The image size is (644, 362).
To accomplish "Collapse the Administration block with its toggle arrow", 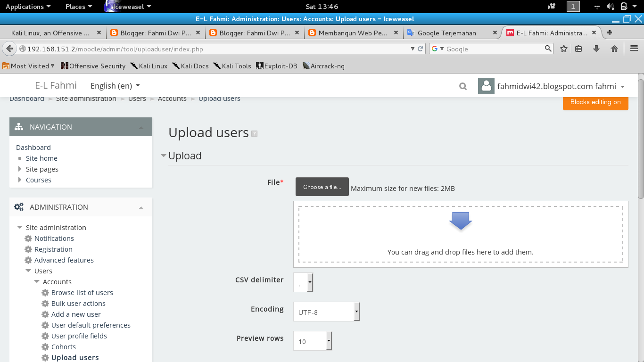I will (x=141, y=207).
